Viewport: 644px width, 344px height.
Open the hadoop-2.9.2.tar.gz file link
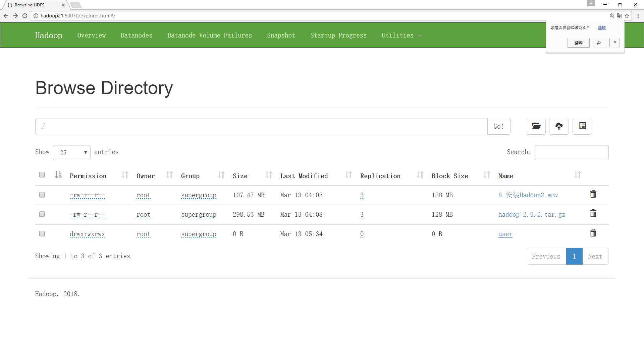point(532,215)
